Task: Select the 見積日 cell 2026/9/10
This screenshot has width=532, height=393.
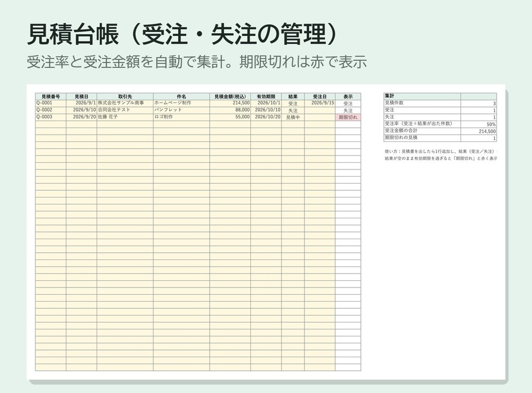Action: click(x=82, y=110)
